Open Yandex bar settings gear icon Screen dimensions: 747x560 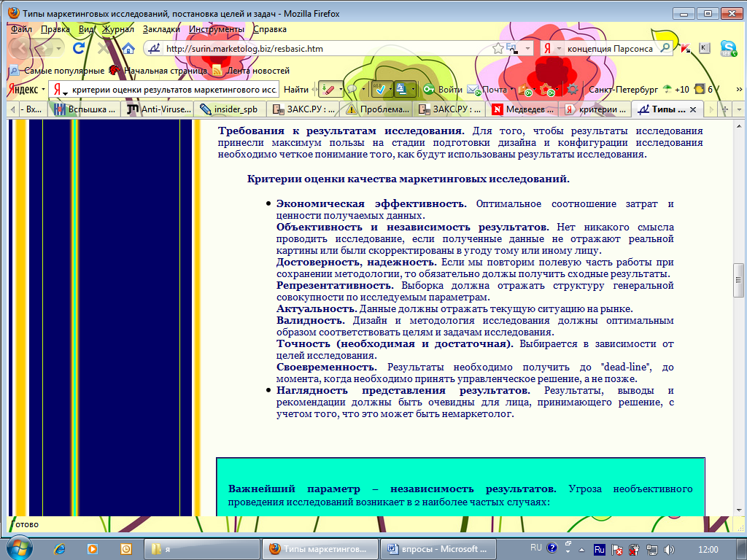572,89
